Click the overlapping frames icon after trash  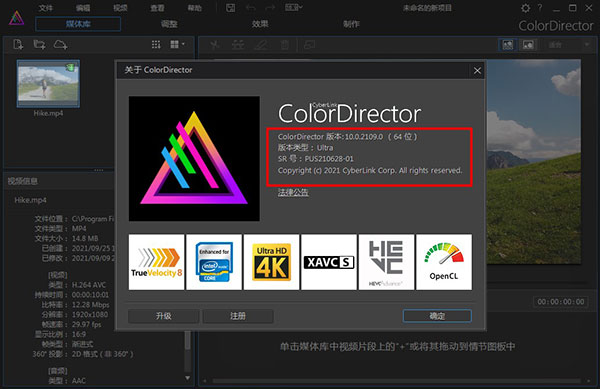coord(309,45)
